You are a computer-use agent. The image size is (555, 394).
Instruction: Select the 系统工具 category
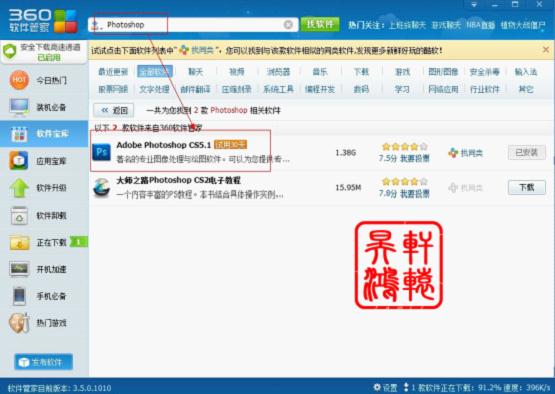click(x=278, y=89)
